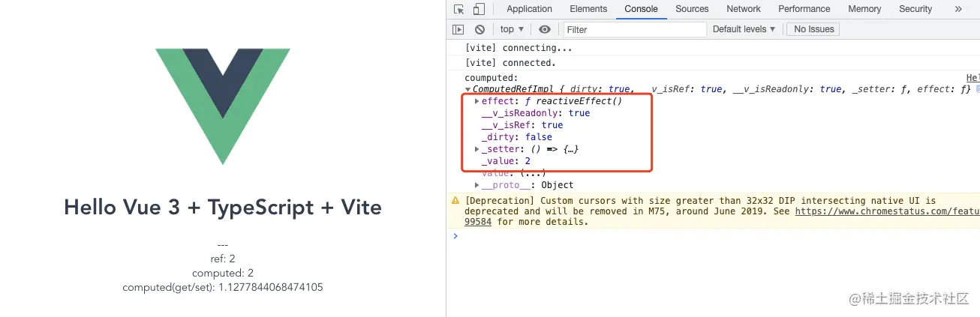The image size is (980, 317).
Task: Open the Default levels dropdown
Action: click(744, 29)
